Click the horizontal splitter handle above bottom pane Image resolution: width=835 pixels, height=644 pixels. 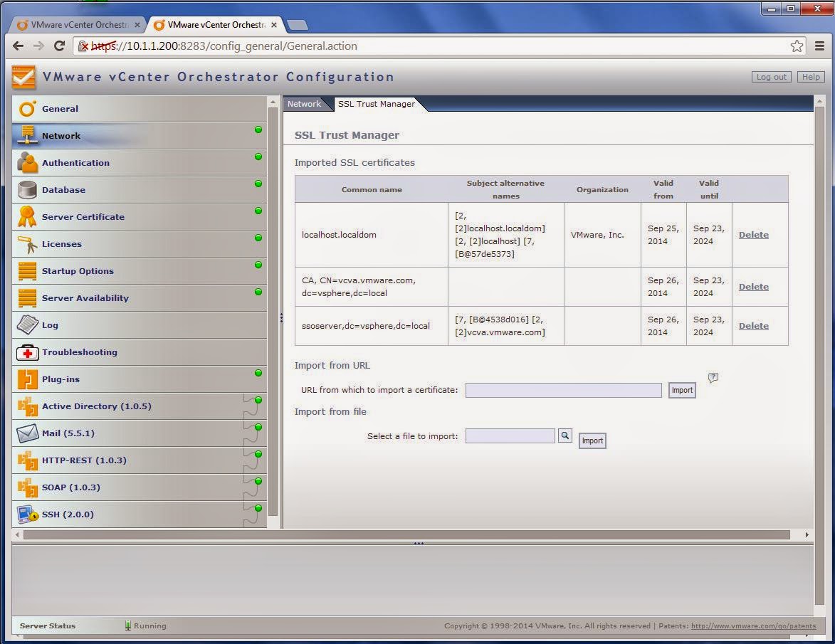click(x=419, y=544)
